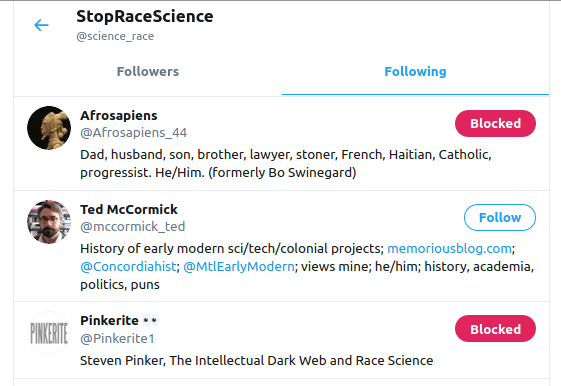Viewport: 561px width, 386px height.
Task: Open Ted McCormick profile picture
Action: [49, 222]
